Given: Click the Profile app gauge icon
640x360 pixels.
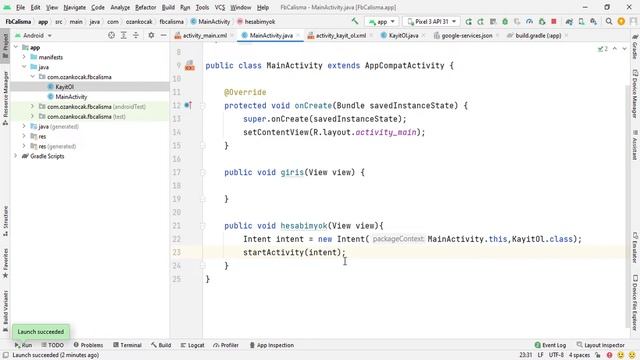Looking at the screenshot, I should coord(529,22).
